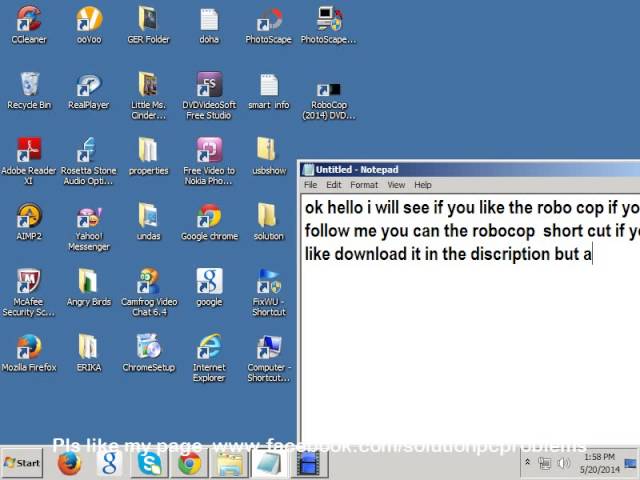640x480 pixels.
Task: Click the word 'robocop' in Notepad text
Action: (x=503, y=231)
